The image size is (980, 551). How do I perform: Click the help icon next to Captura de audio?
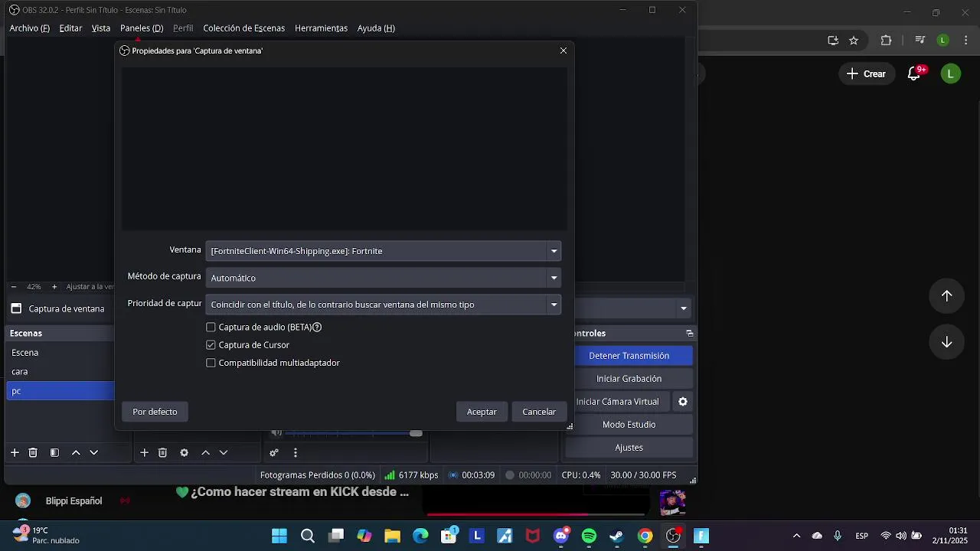317,327
